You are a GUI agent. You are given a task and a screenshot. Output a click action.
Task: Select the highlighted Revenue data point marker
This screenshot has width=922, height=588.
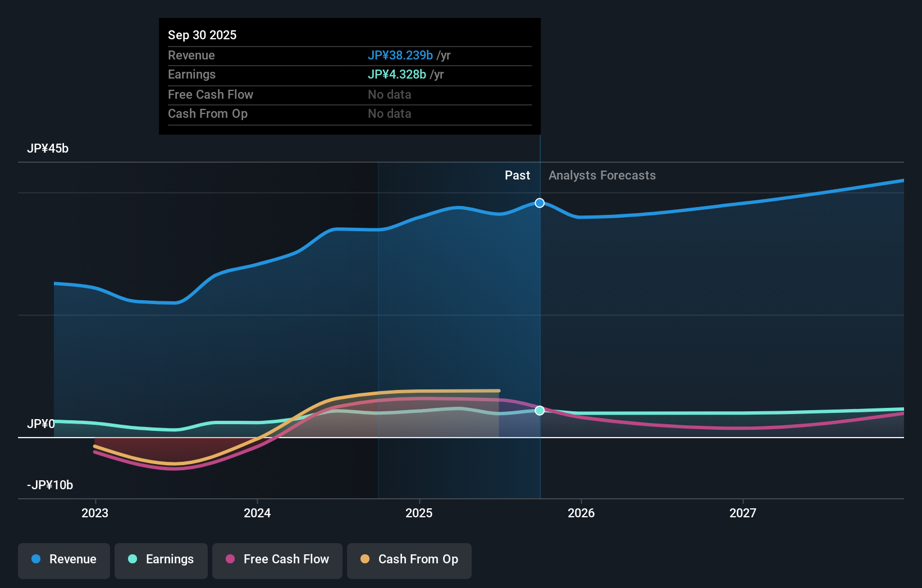point(540,203)
